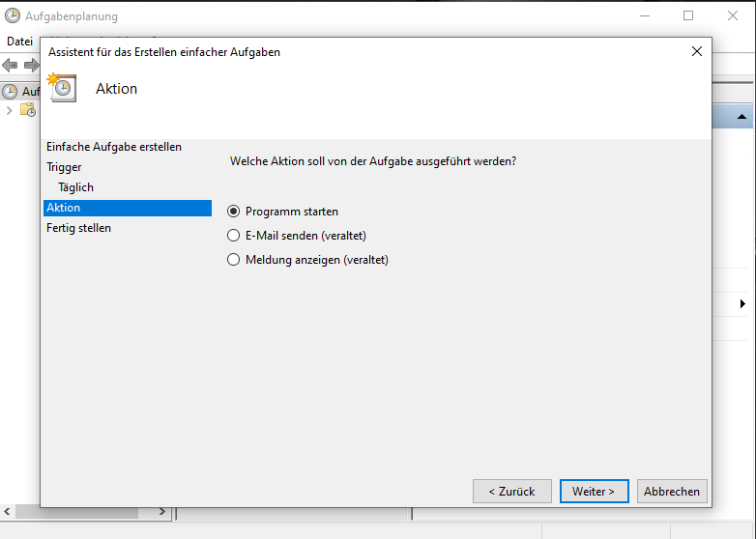Click the Aufgabenplanung clock icon in title bar
The height and width of the screenshot is (539, 756).
[x=13, y=15]
